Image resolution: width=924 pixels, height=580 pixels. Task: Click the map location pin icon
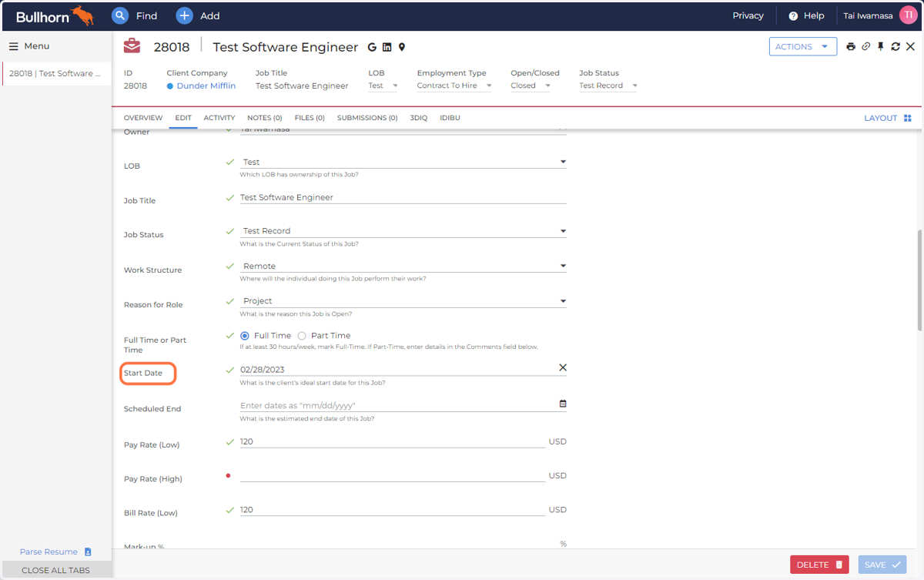[401, 47]
